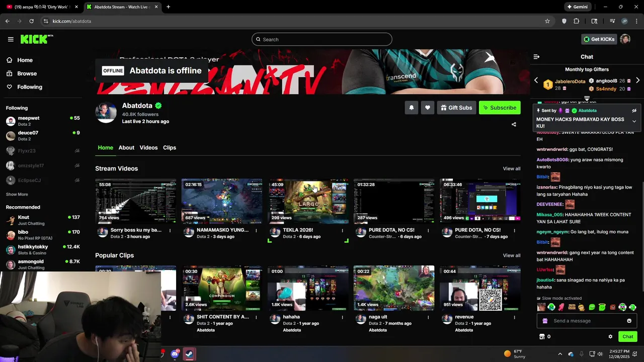Switch to the Videos tab

pos(148,147)
